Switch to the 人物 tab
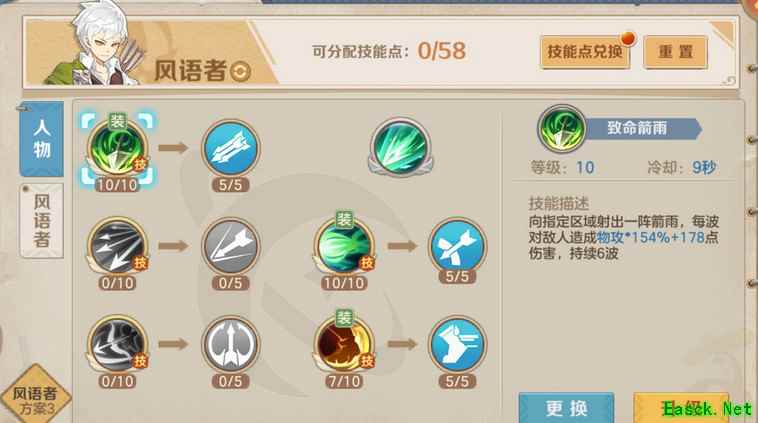Screen dimensions: 758x423 (x=42, y=139)
